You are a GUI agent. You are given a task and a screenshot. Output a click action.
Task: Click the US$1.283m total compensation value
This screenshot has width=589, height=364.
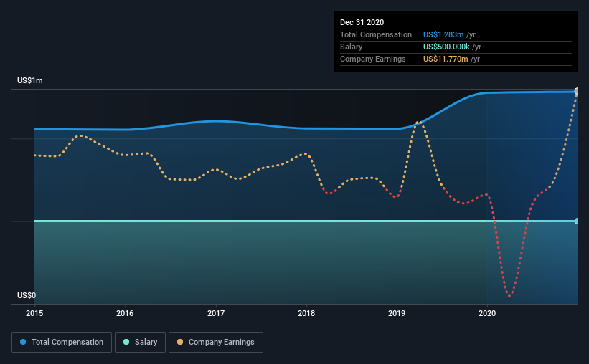click(443, 34)
